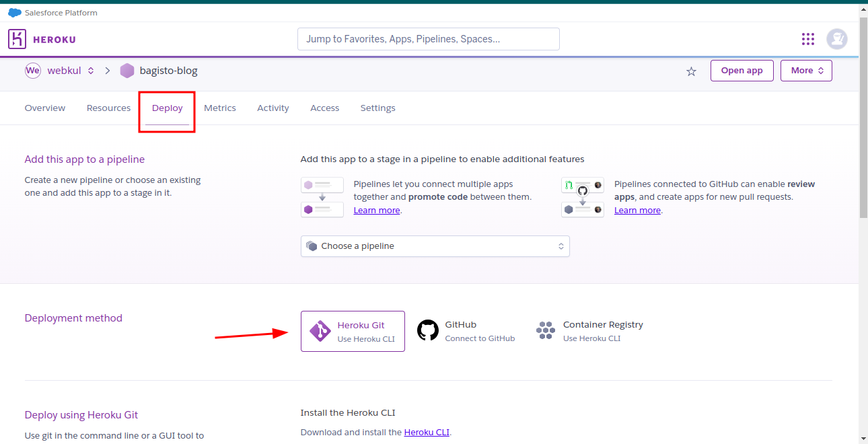Click bagisto-blog app name in breadcrumb
868x444 pixels.
point(168,71)
